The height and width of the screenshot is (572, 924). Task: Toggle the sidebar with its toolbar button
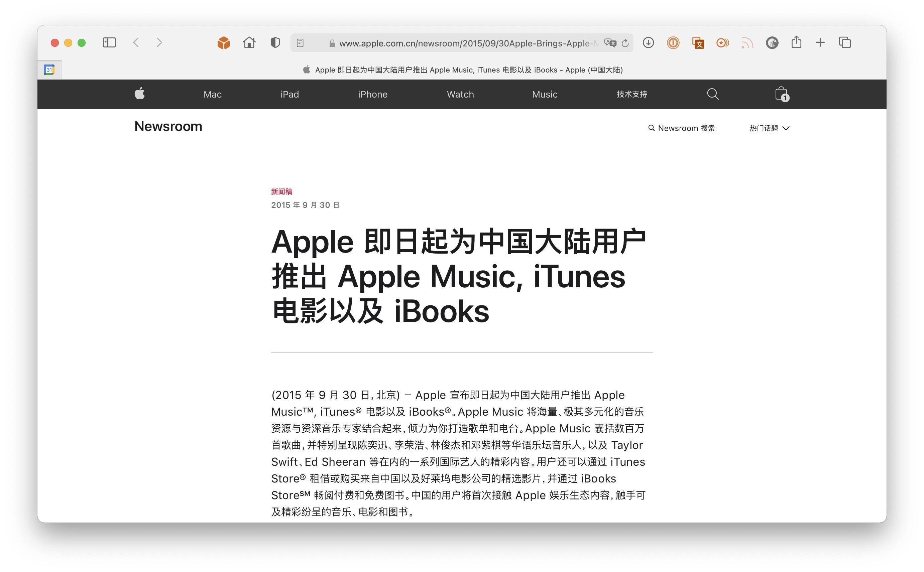pos(109,43)
